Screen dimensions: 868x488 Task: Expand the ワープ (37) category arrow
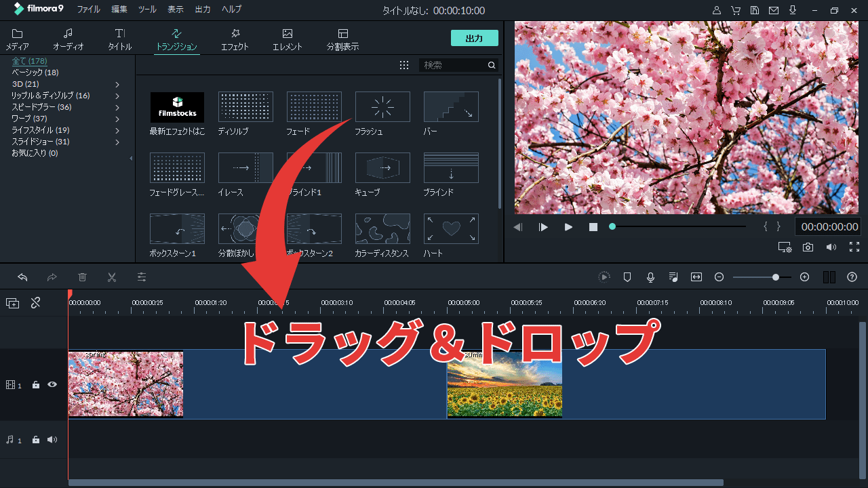[x=117, y=119]
